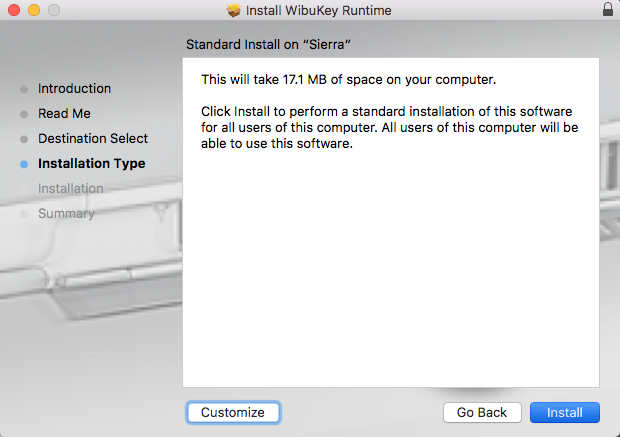This screenshot has height=437, width=620.
Task: Minimize the installer with the yellow button
Action: tap(33, 10)
